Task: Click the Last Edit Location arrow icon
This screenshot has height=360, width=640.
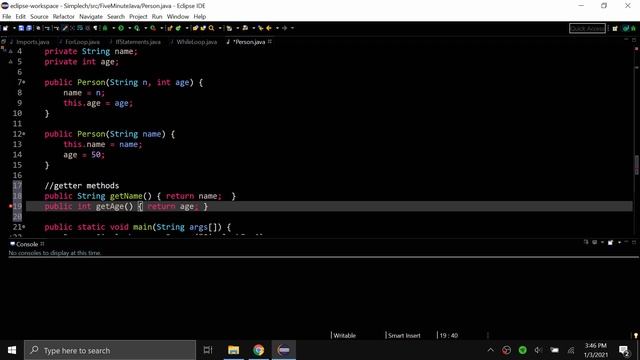Action: click(x=260, y=28)
